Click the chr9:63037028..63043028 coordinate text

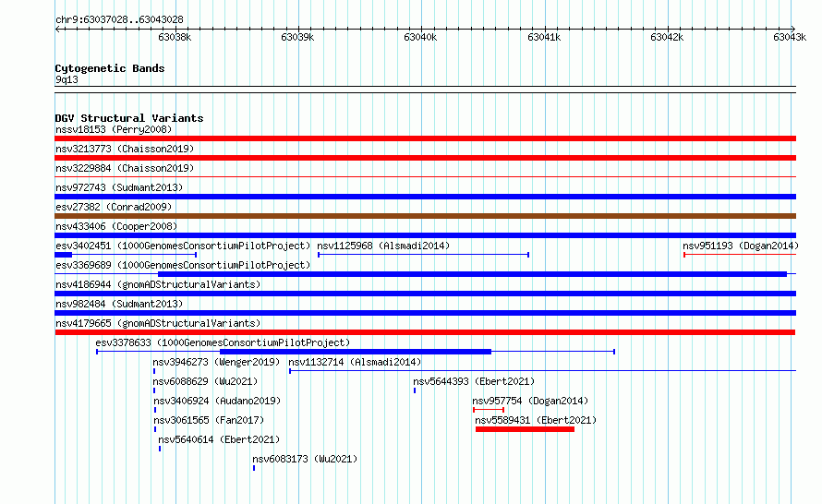(x=119, y=20)
